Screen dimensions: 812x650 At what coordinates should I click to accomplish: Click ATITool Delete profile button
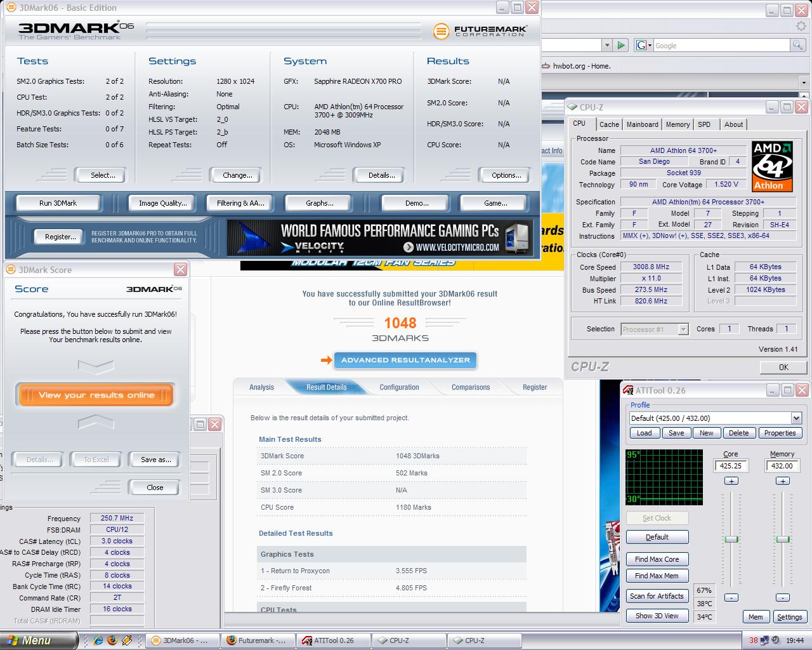click(x=738, y=433)
